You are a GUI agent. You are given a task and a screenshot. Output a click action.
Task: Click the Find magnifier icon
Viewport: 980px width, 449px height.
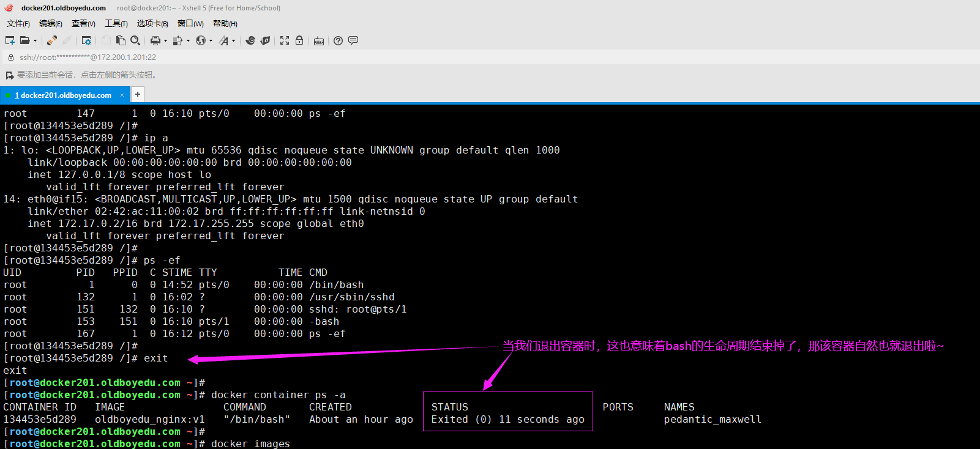[135, 40]
